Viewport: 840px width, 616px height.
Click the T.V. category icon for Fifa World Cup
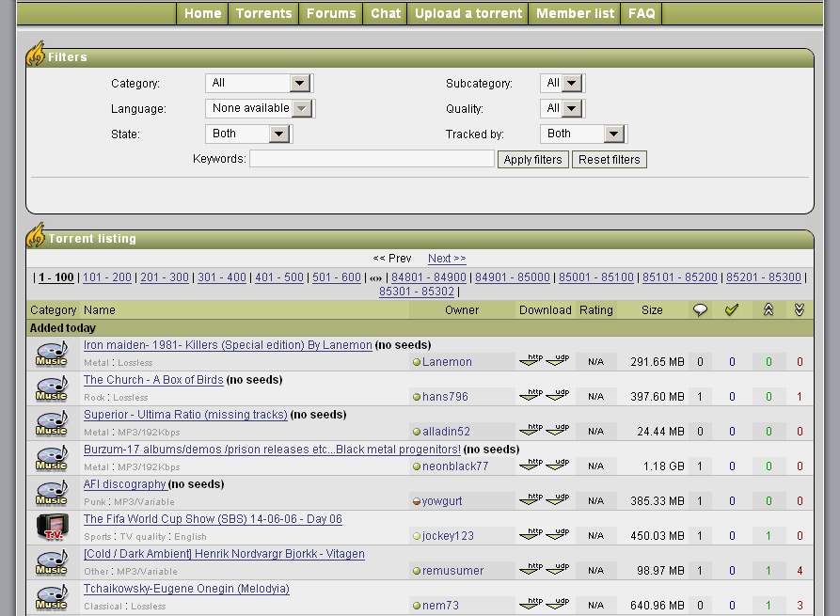pos(52,528)
